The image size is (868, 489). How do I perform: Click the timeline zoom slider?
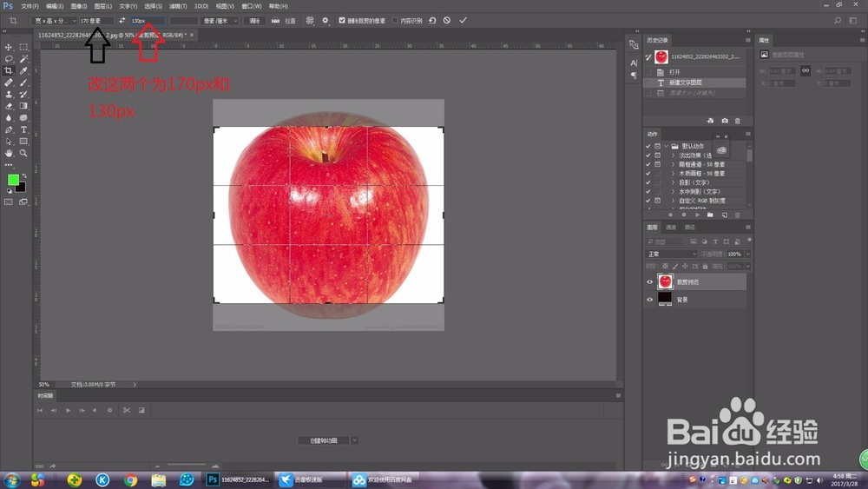[x=186, y=466]
